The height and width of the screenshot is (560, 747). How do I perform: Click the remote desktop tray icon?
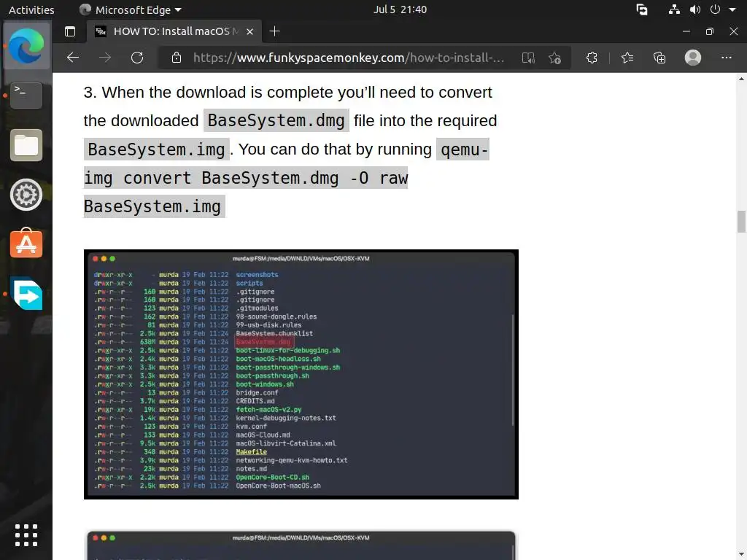point(642,9)
